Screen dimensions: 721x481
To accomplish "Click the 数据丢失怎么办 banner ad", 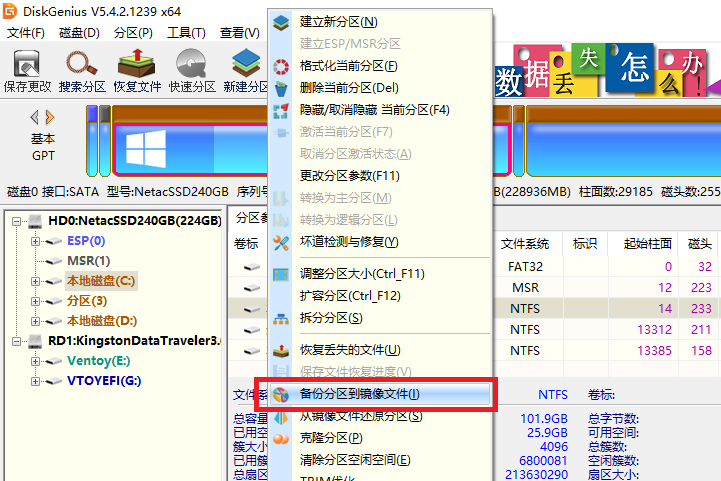I will tap(607, 70).
